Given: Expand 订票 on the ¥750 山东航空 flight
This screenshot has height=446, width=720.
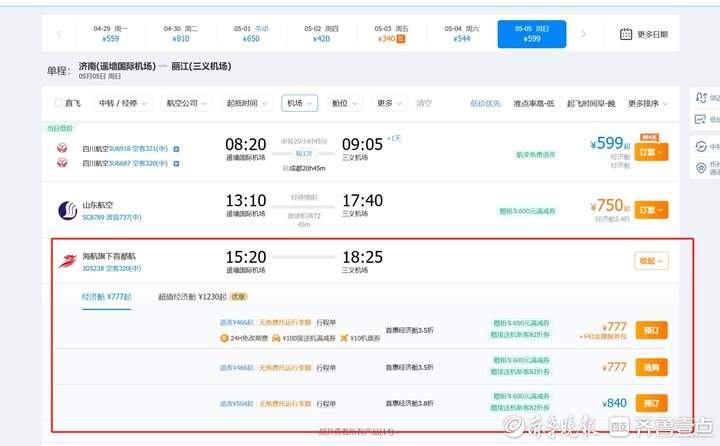Looking at the screenshot, I should (x=651, y=210).
